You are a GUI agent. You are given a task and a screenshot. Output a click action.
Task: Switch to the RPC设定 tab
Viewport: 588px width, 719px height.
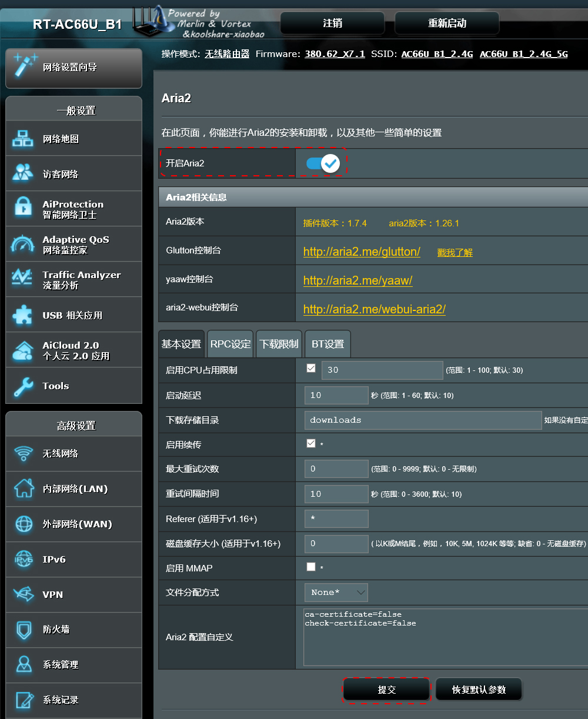pos(230,344)
